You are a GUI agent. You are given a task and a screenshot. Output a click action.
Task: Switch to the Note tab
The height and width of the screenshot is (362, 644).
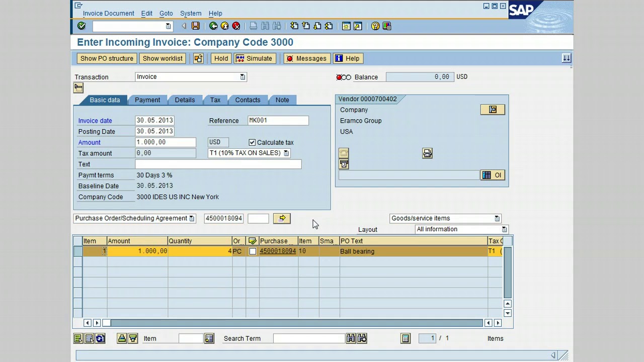pyautogui.click(x=282, y=100)
